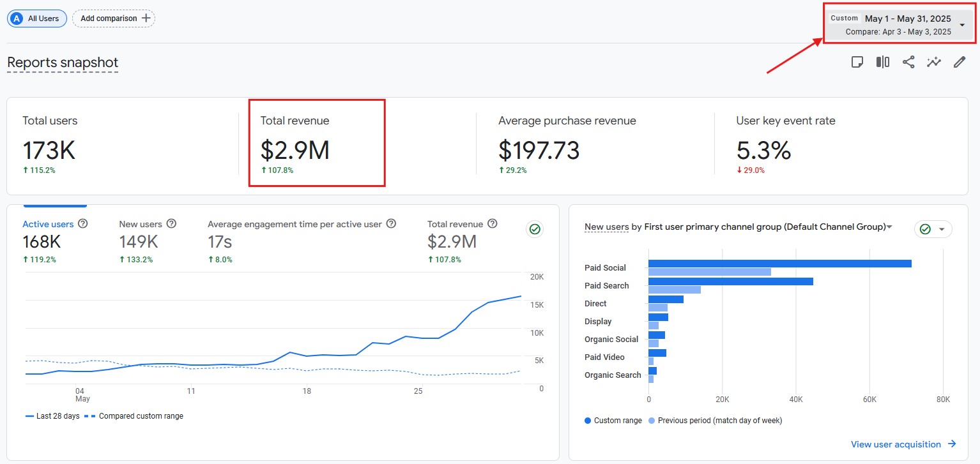Click the pencil customize report icon

click(x=960, y=62)
